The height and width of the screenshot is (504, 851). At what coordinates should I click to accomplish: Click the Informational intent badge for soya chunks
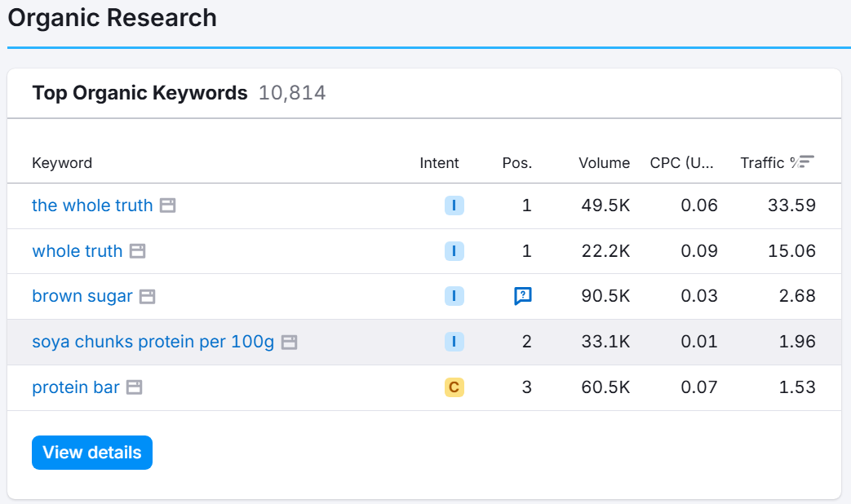454,342
